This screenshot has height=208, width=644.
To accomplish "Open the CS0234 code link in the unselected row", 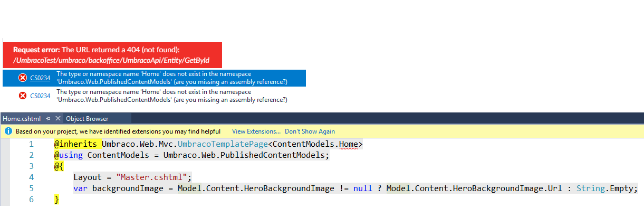I will point(40,96).
